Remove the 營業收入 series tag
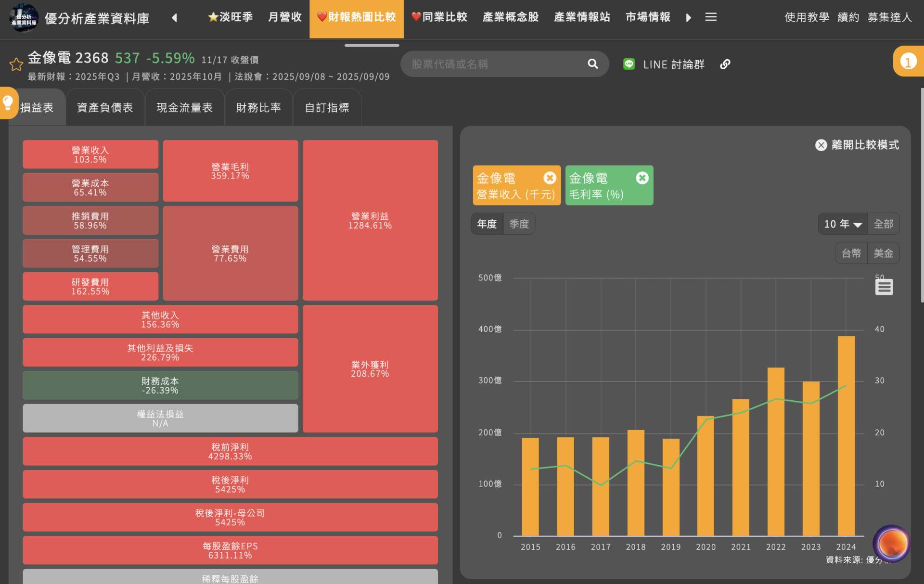Screen dimensions: 924x584 [550, 178]
